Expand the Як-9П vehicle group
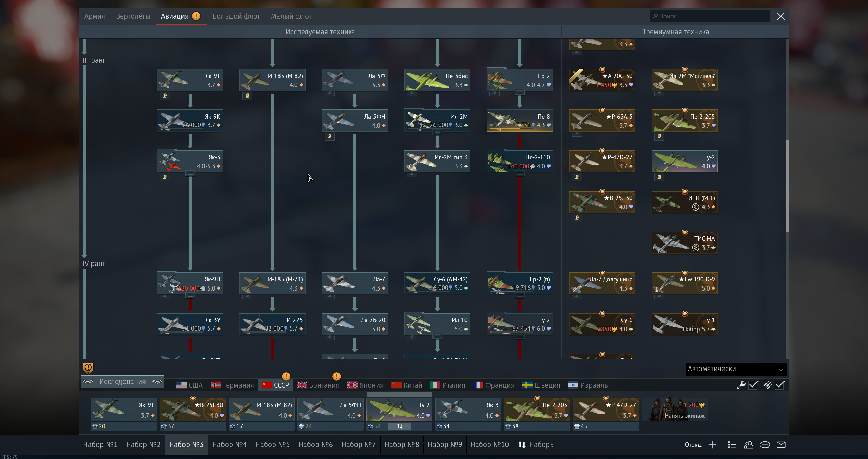 [190, 296]
